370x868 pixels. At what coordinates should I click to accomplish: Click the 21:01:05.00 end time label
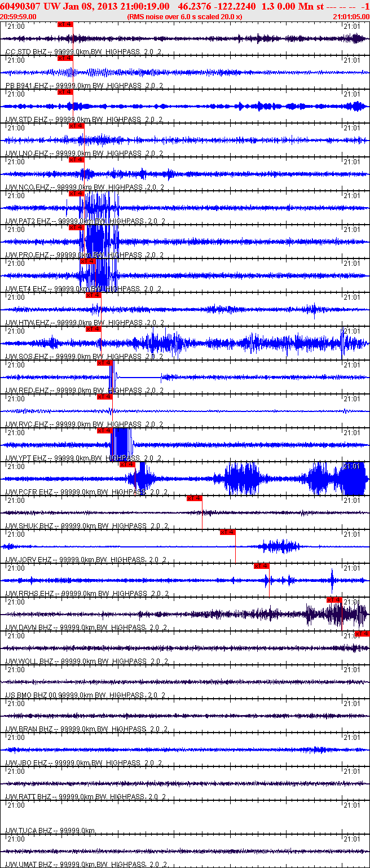pos(351,16)
